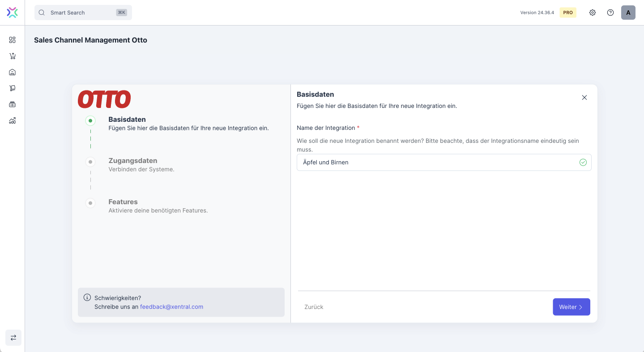The image size is (644, 352).
Task: Open help via the question mark icon
Action: [x=610, y=13]
